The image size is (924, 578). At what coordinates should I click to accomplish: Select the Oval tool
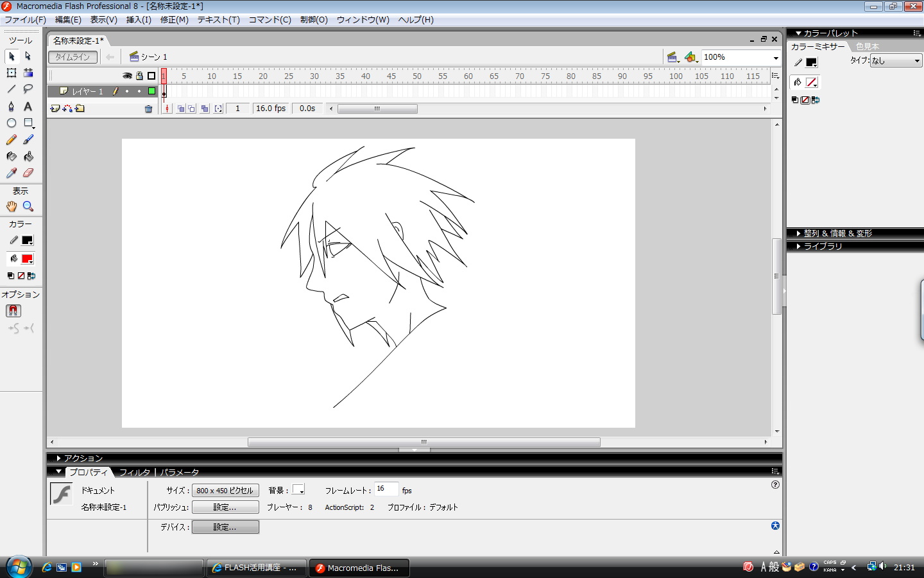coord(12,123)
